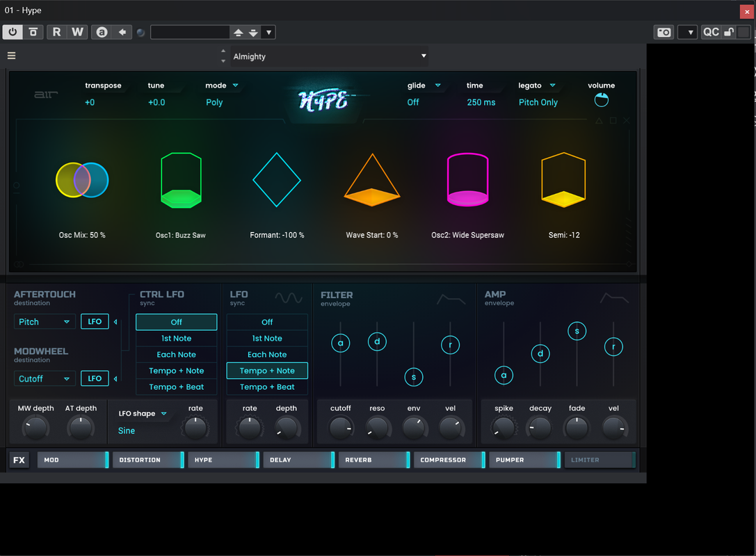Viewport: 756px width, 556px height.
Task: Click the filter reso knob
Action: pyautogui.click(x=377, y=428)
